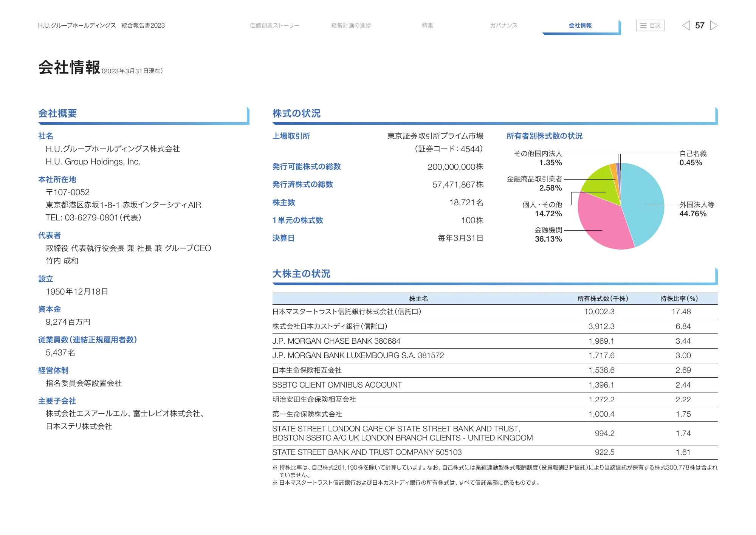Select the ガバナンス tab
The width and height of the screenshot is (756, 535).
pos(503,25)
